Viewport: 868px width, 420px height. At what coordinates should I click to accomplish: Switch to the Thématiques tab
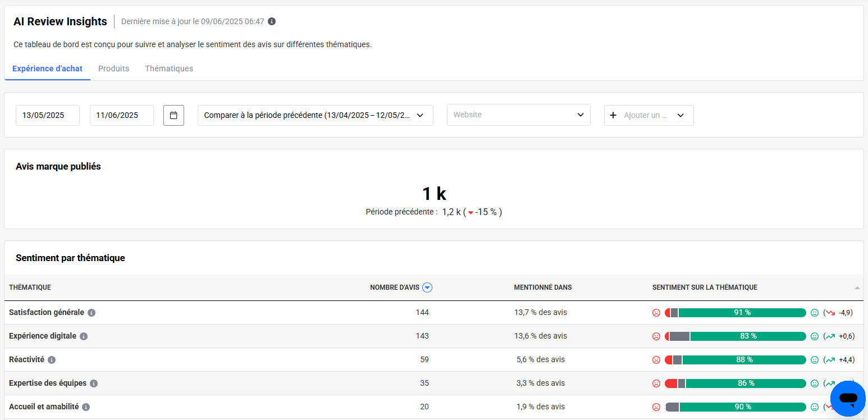169,69
